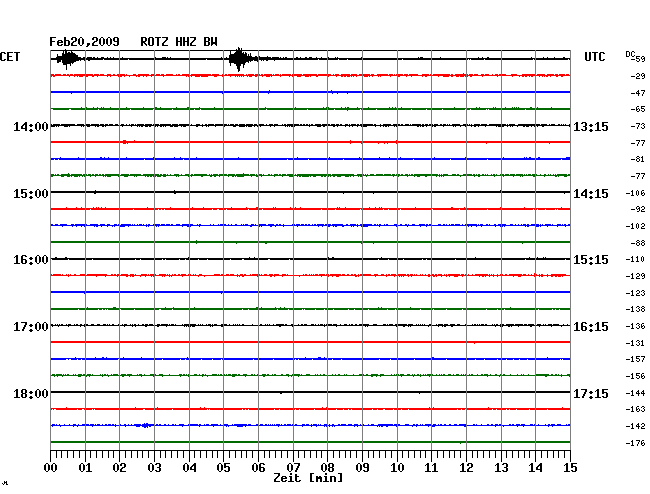Click the 14:15 UTC time label
650x494 pixels.
591,194
